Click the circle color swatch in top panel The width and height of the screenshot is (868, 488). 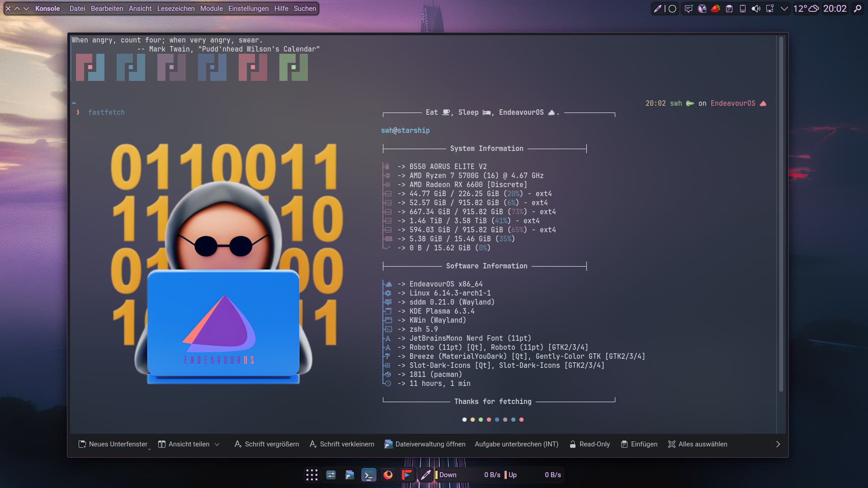[x=672, y=9]
